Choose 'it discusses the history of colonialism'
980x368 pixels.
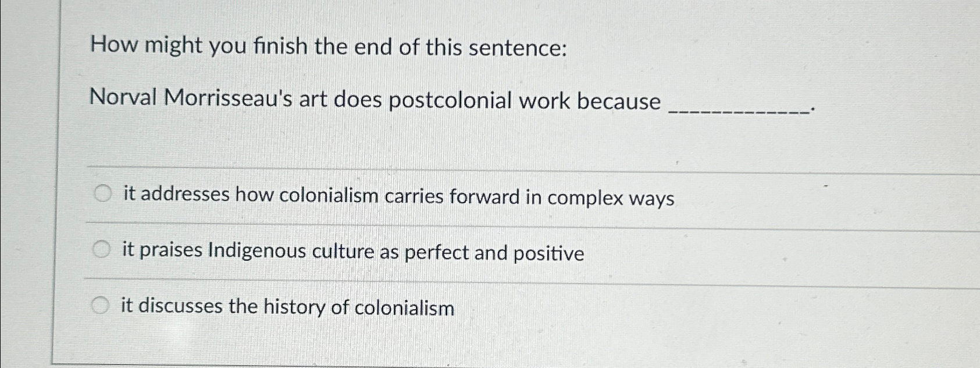coord(288,306)
